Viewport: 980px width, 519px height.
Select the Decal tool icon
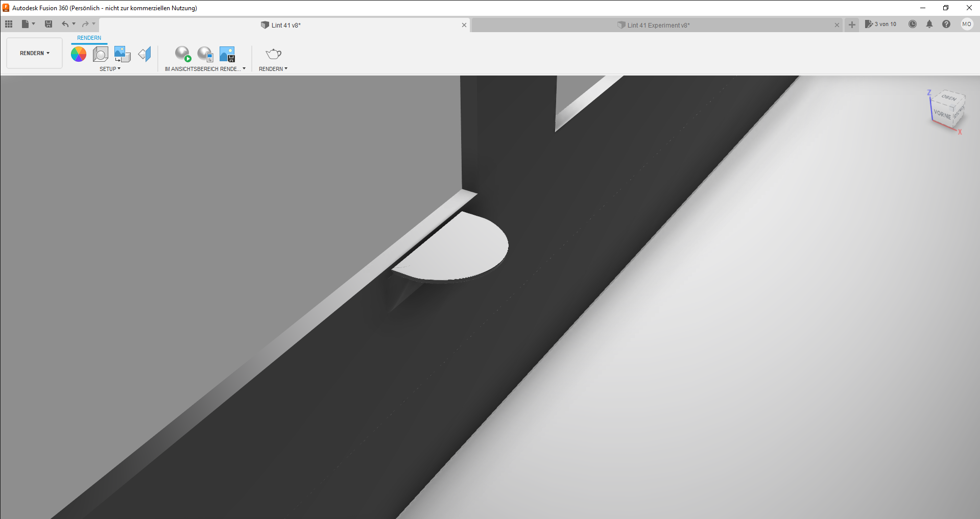[x=123, y=54]
